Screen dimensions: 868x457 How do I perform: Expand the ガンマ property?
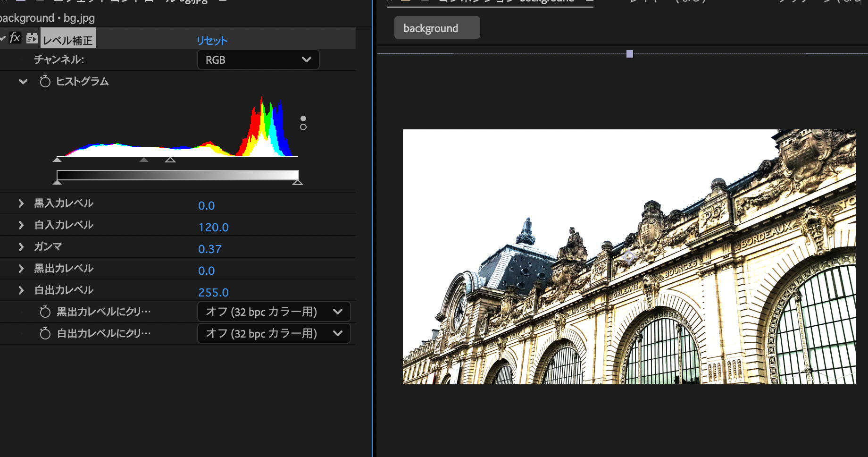(21, 247)
